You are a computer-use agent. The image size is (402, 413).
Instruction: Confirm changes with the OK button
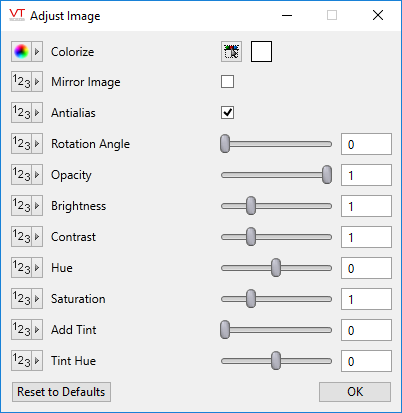point(355,392)
